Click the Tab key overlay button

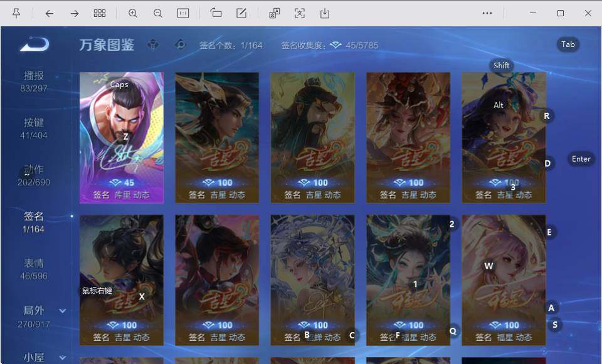[568, 44]
